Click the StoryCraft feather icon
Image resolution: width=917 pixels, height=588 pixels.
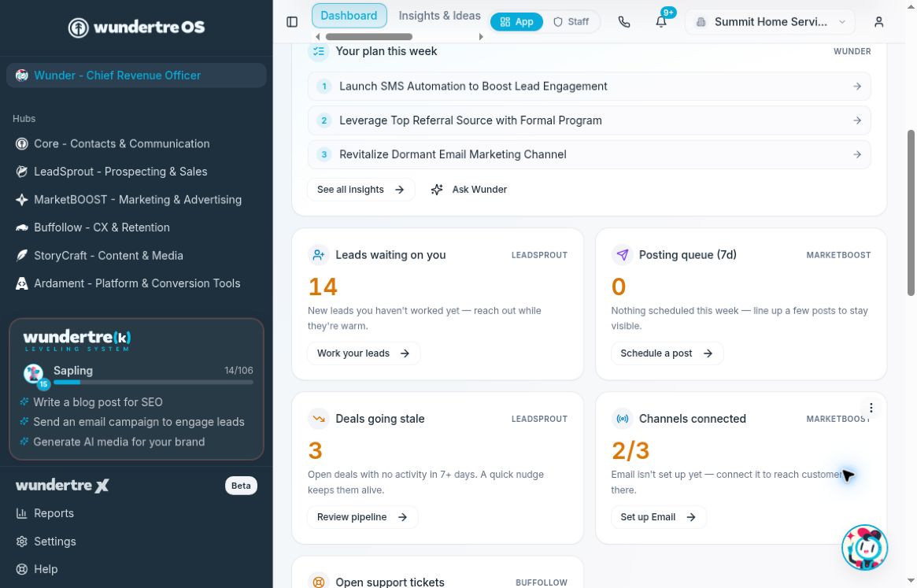tap(21, 256)
